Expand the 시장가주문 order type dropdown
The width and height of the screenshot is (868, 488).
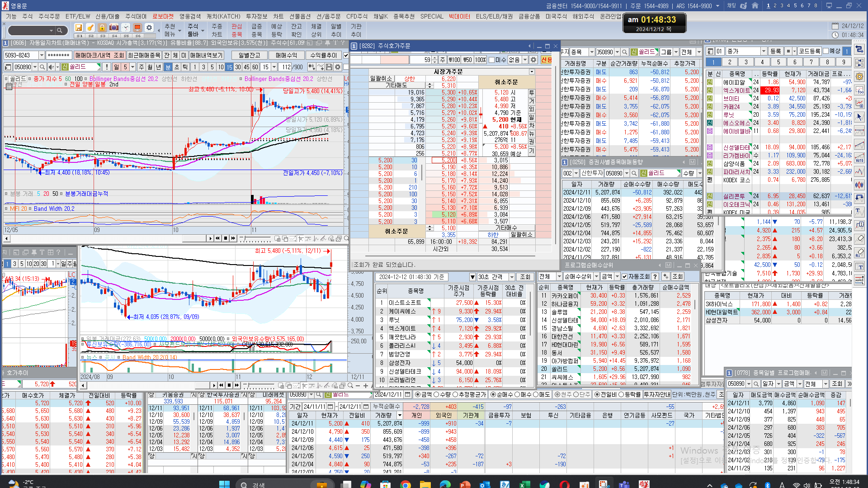click(532, 71)
